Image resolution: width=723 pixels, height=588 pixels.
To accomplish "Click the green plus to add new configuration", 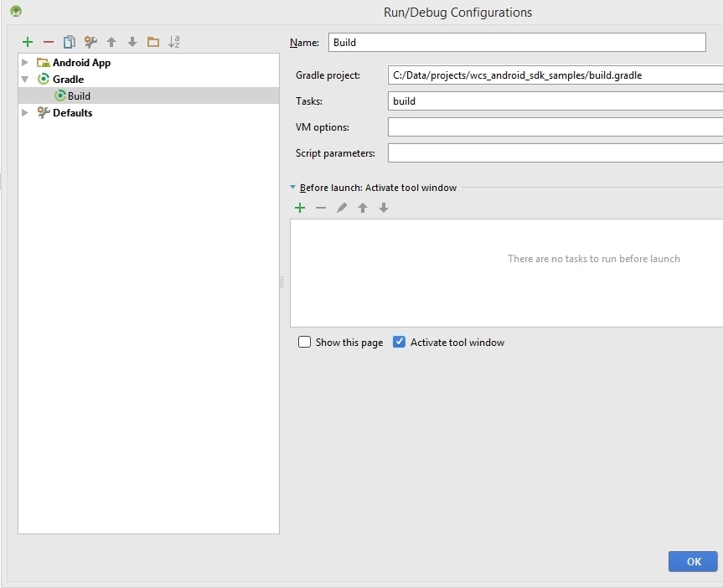I will coord(28,42).
